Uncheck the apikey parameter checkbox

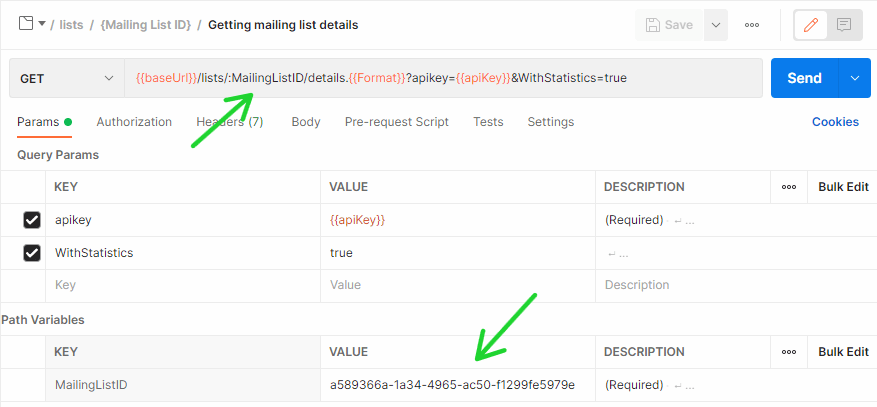(x=32, y=220)
